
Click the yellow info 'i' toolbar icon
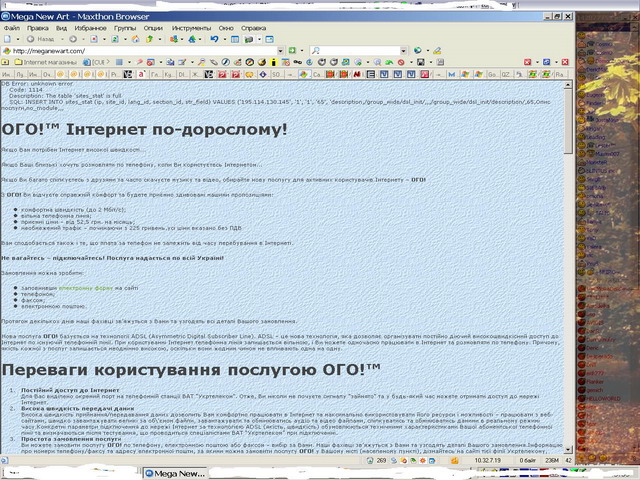tap(273, 62)
